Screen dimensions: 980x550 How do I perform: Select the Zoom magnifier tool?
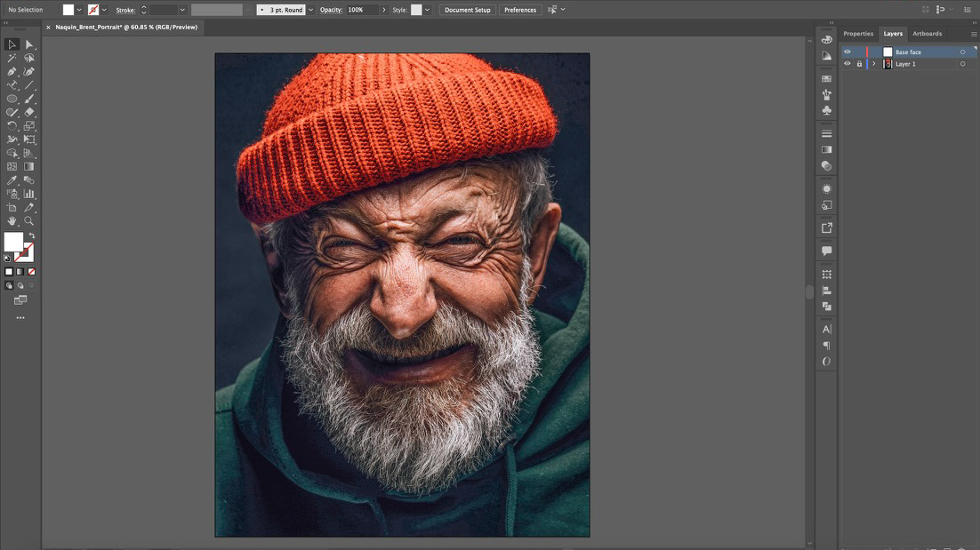29,220
